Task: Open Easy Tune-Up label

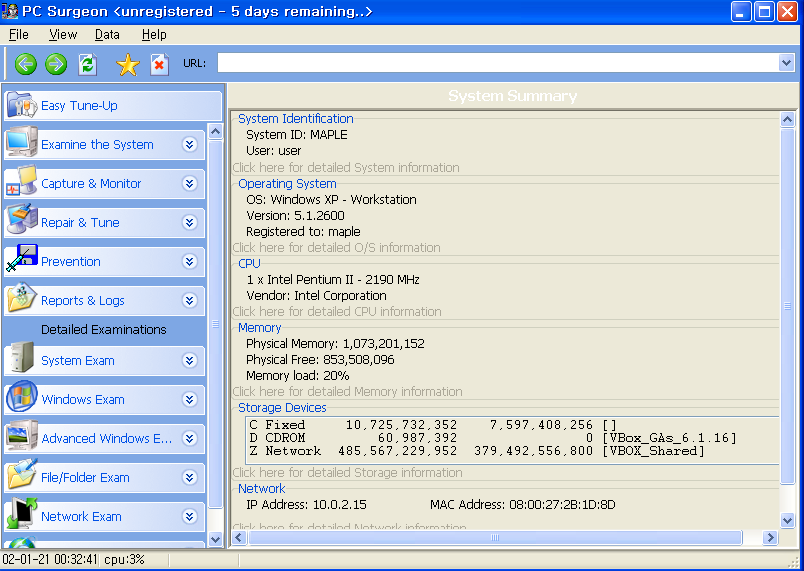Action: [79, 106]
